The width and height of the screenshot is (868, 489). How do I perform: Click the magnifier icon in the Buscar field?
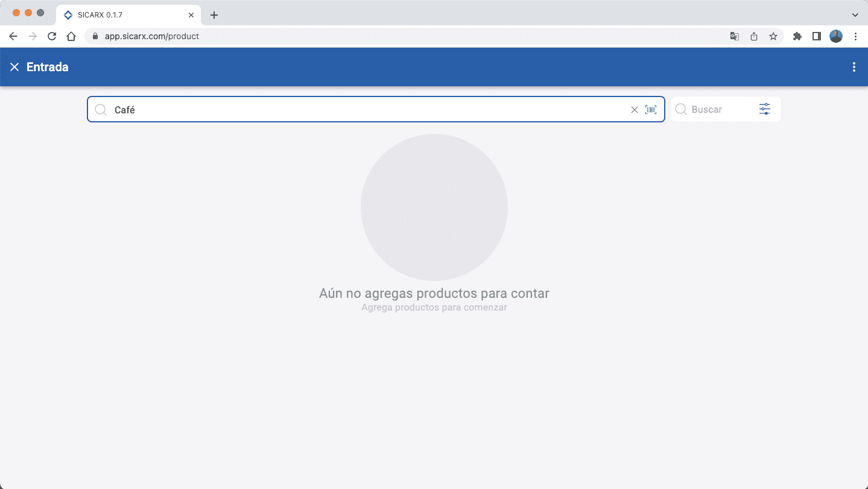(680, 109)
